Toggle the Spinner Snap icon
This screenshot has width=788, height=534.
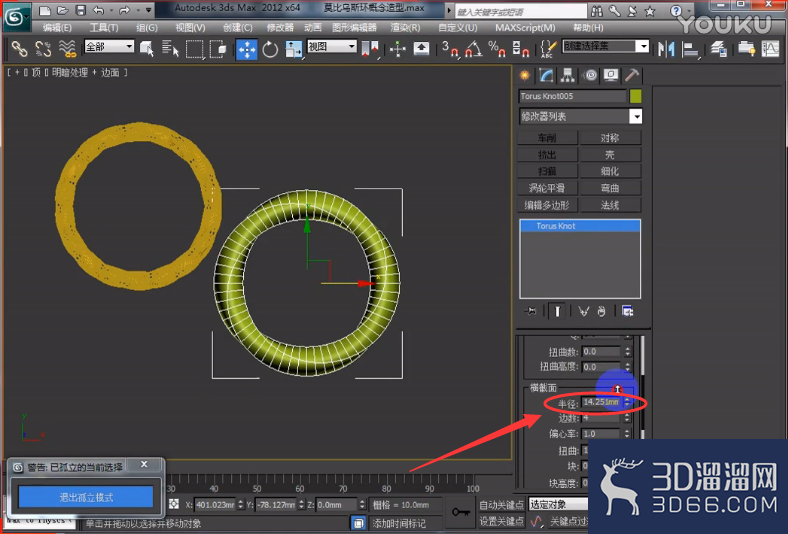pyautogui.click(x=520, y=49)
